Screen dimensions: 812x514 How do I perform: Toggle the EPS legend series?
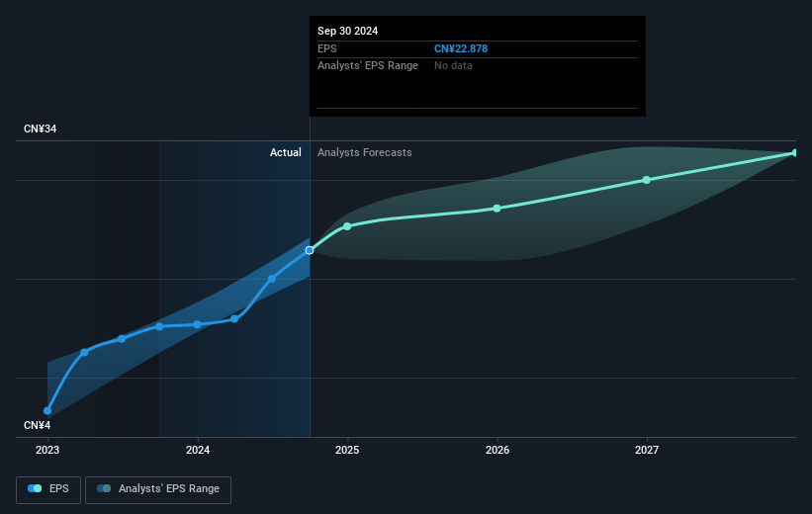click(48, 489)
